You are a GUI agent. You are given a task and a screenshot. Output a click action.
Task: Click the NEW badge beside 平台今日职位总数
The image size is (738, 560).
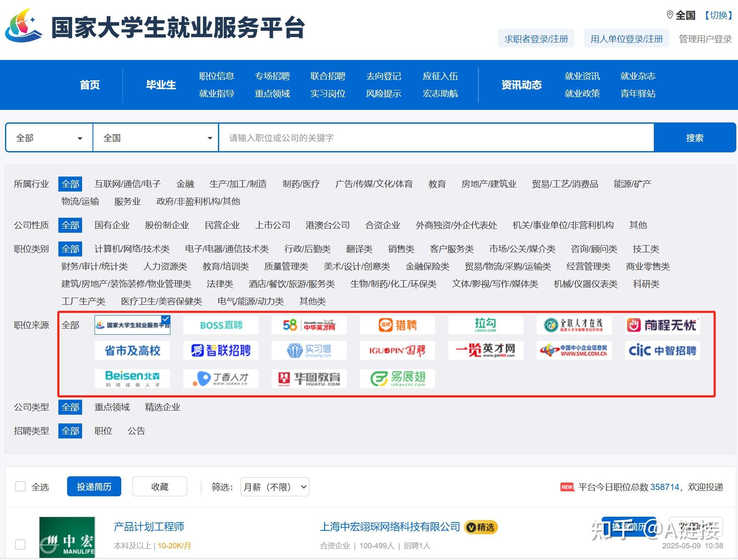coord(567,487)
